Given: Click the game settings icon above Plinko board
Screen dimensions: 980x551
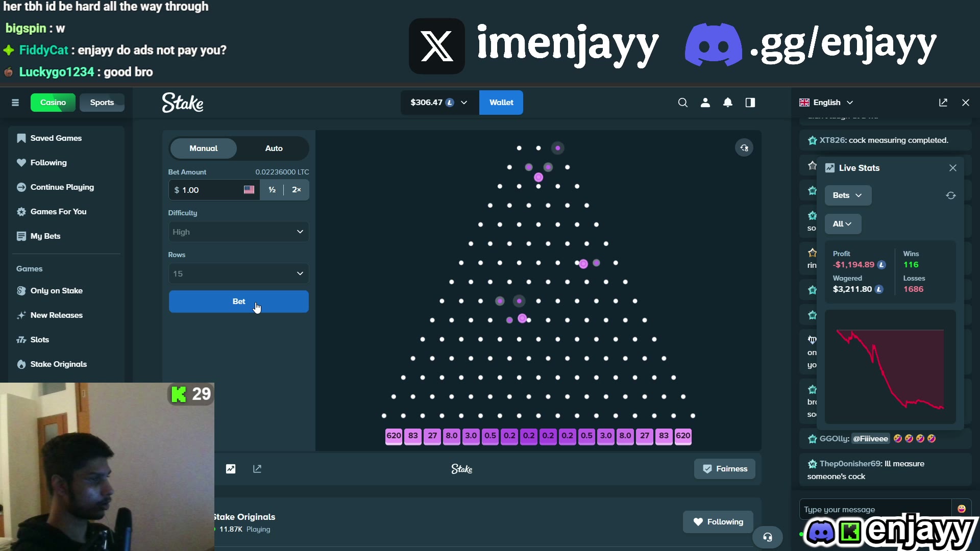Looking at the screenshot, I should tap(744, 148).
